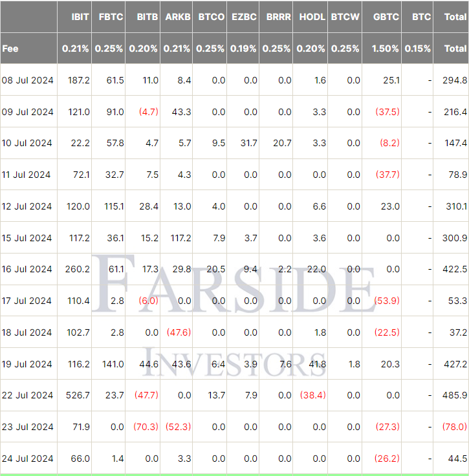This screenshot has width=469, height=476.
Task: Select the 12 Jul 2024 date cell
Action: tap(27, 206)
